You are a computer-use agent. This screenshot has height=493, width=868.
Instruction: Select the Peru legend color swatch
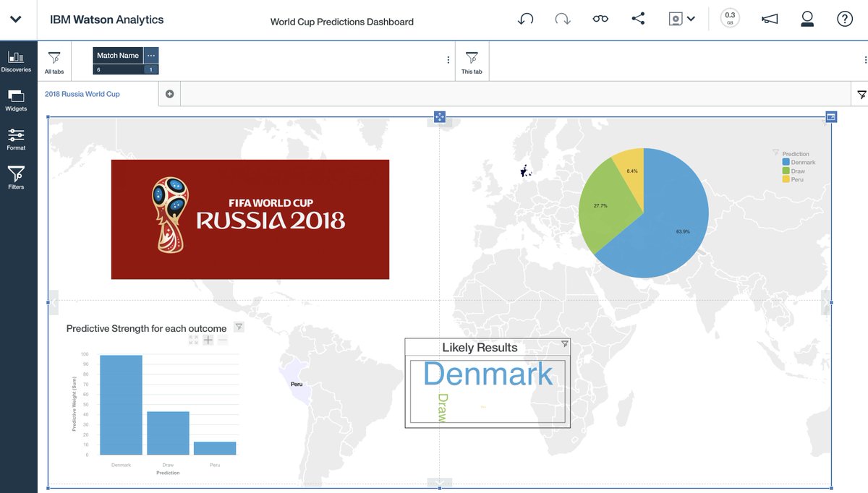pos(786,179)
